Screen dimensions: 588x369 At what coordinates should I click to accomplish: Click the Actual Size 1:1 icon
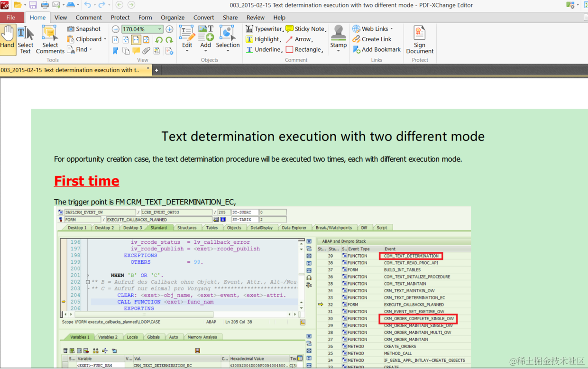pos(115,40)
